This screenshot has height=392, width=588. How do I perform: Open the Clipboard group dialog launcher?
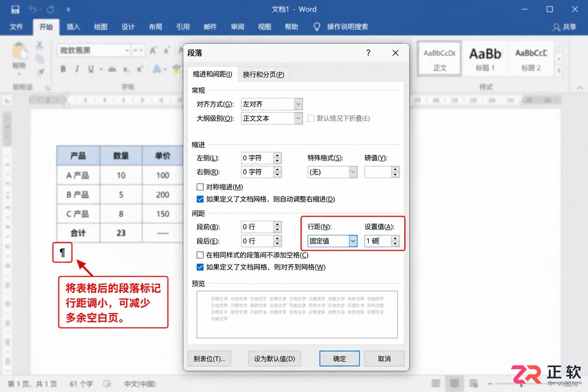(x=47, y=88)
